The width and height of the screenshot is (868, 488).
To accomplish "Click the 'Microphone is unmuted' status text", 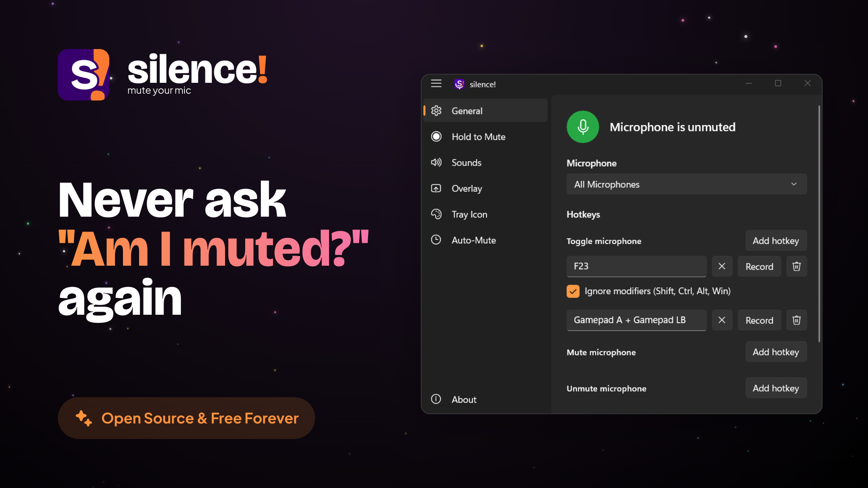I will pyautogui.click(x=673, y=127).
